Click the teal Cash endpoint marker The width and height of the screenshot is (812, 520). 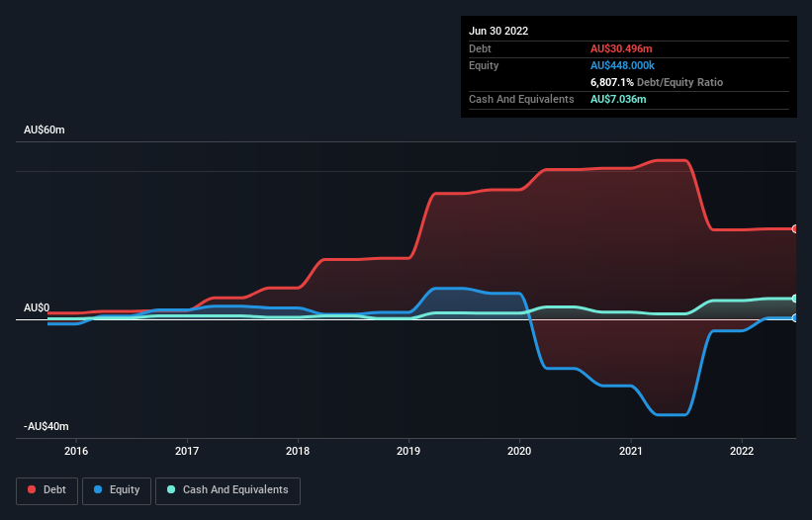tap(795, 299)
